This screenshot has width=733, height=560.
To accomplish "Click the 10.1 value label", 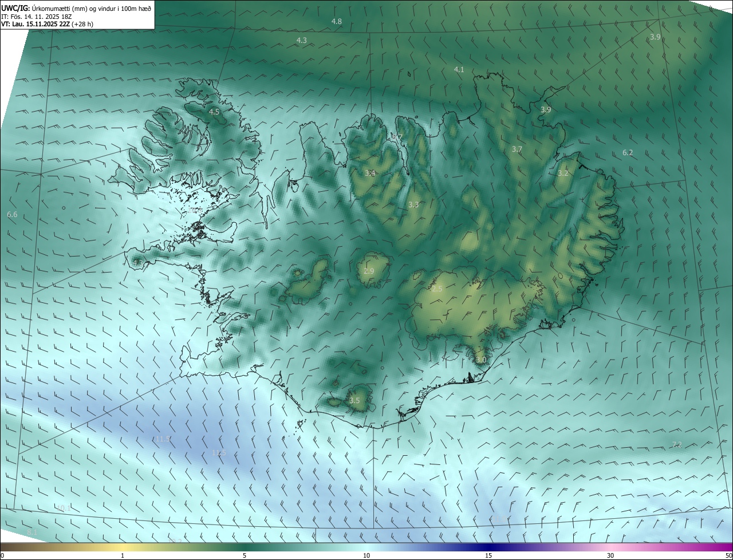I will pyautogui.click(x=64, y=508).
